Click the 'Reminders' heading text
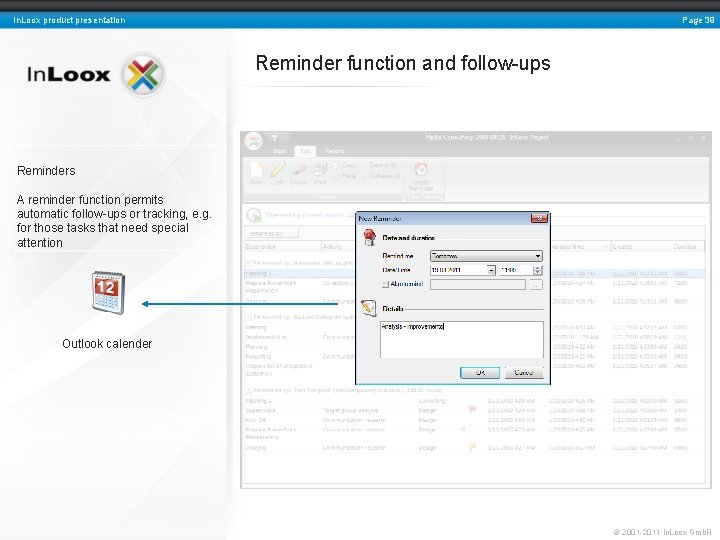The width and height of the screenshot is (720, 540). pos(46,171)
